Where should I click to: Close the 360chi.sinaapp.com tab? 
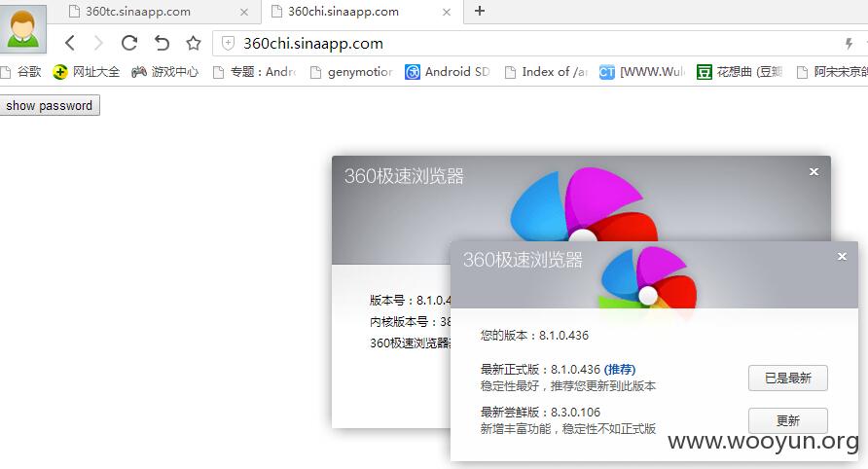tap(447, 13)
